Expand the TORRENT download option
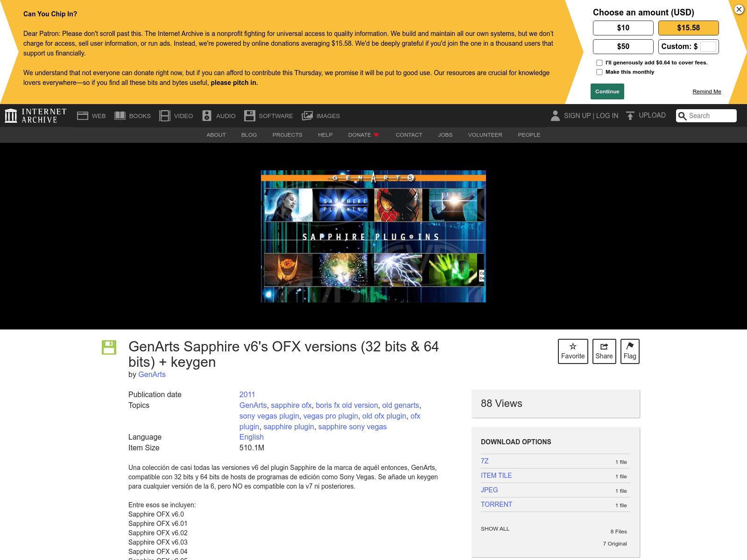Screen dimensions: 747x560 point(496,504)
